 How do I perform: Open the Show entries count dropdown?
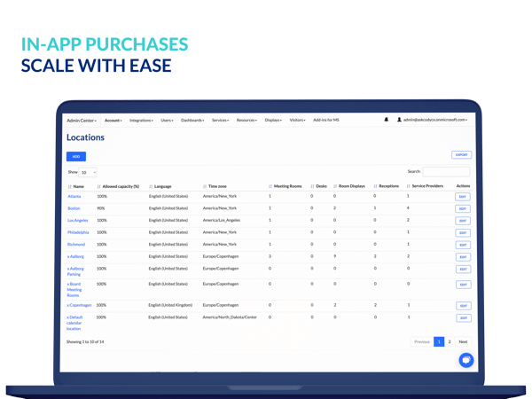88,171
